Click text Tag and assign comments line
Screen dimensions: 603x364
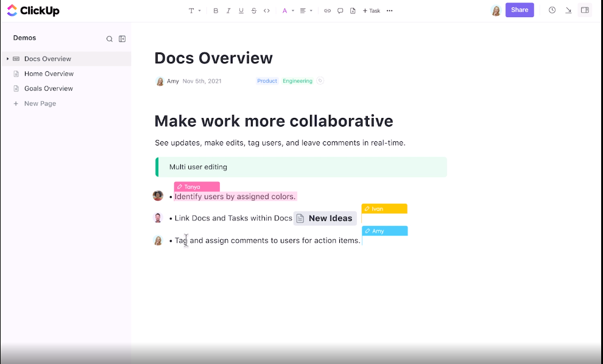pyautogui.click(x=267, y=240)
